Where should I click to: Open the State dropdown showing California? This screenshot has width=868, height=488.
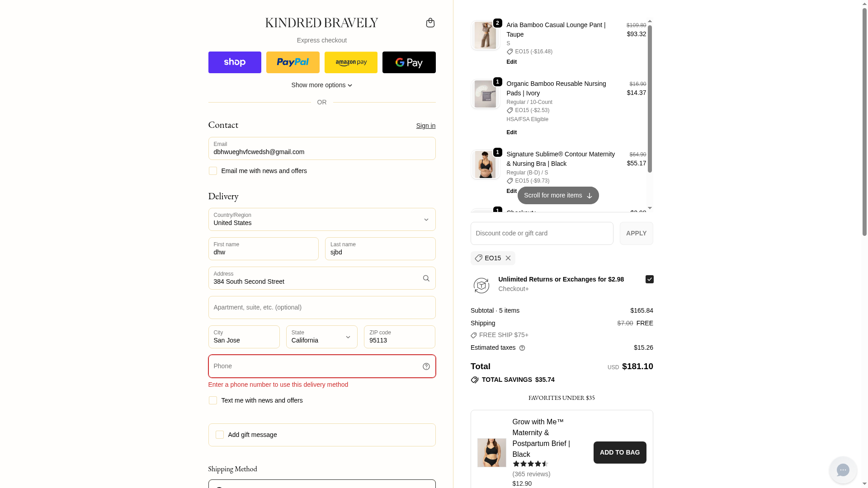321,337
